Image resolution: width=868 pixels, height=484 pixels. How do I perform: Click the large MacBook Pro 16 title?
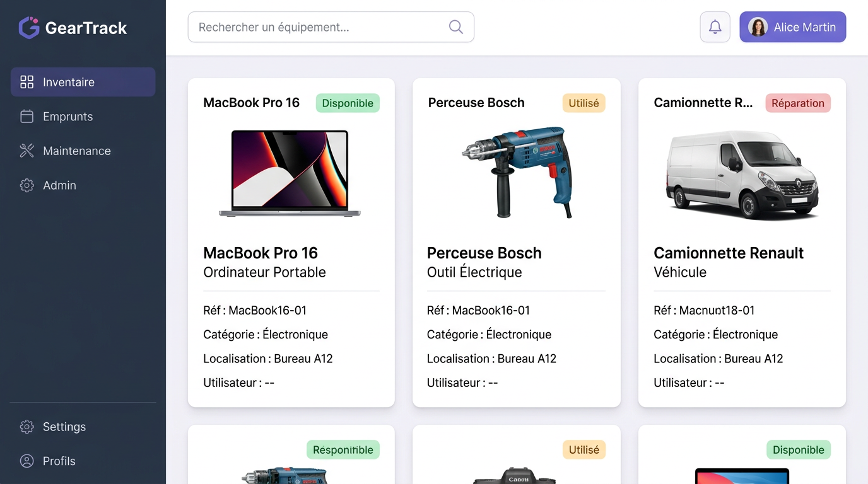pyautogui.click(x=261, y=253)
